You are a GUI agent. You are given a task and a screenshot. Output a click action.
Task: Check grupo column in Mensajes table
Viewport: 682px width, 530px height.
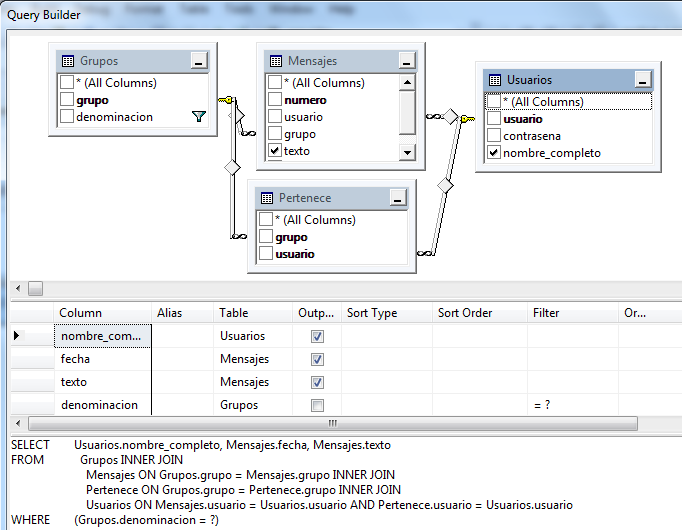275,133
